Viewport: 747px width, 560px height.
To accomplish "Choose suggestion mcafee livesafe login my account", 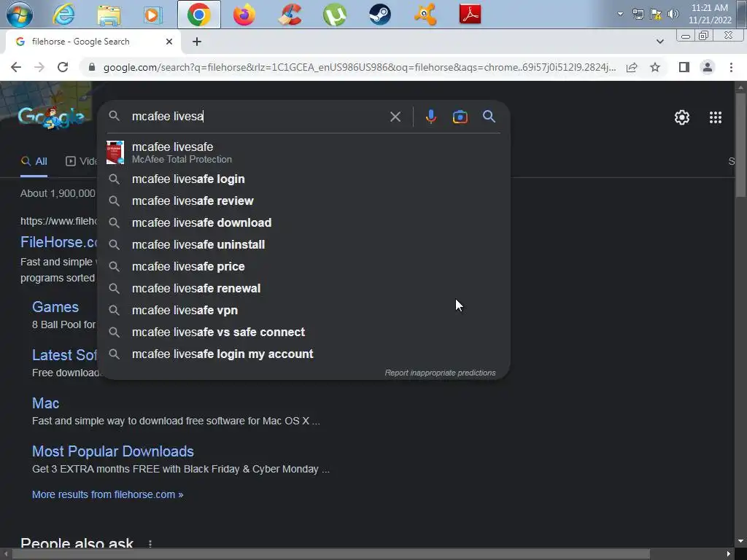I will point(303,354).
